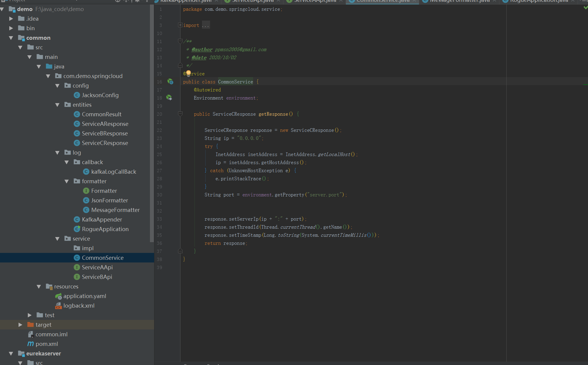588x365 pixels.
Task: Open logback.xml in the resources folder
Action: (x=79, y=306)
